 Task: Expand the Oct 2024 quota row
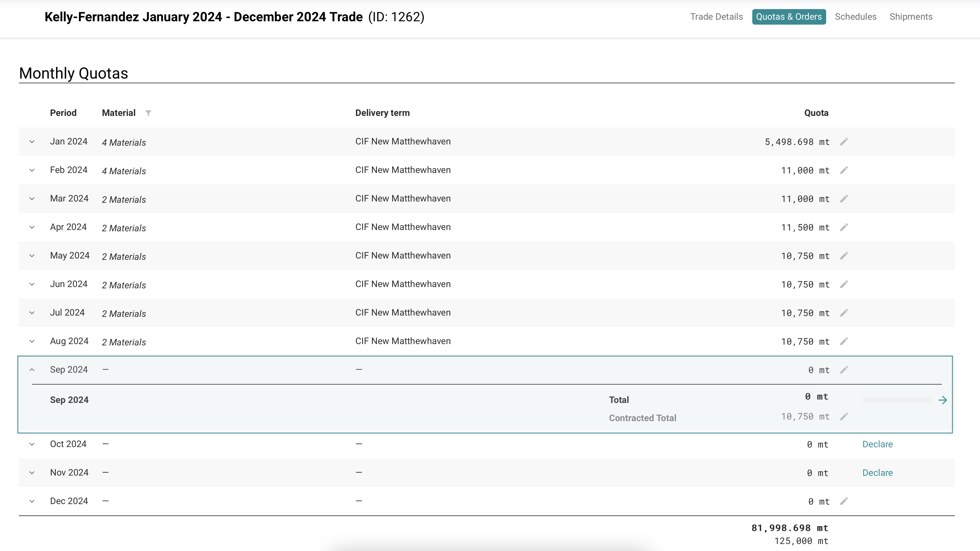tap(32, 444)
